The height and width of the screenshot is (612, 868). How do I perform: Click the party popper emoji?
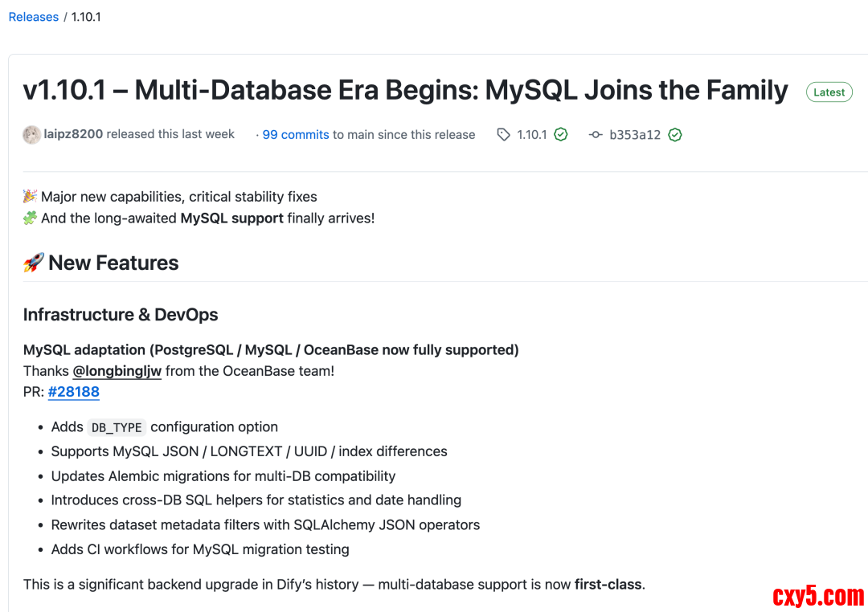tap(31, 197)
